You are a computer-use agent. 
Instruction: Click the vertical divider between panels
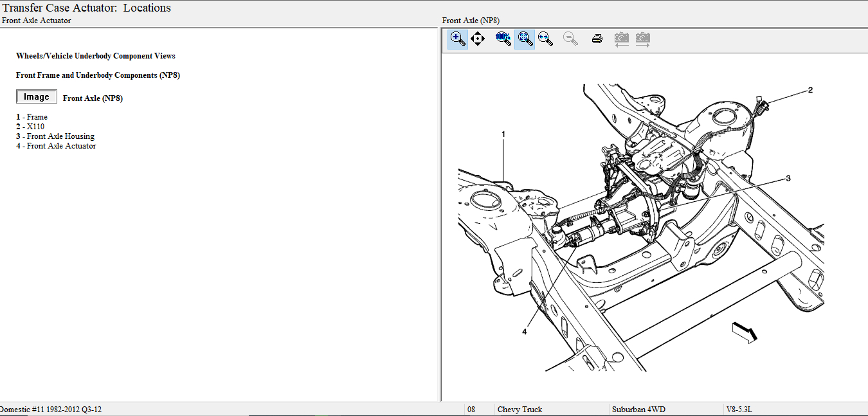click(x=440, y=212)
